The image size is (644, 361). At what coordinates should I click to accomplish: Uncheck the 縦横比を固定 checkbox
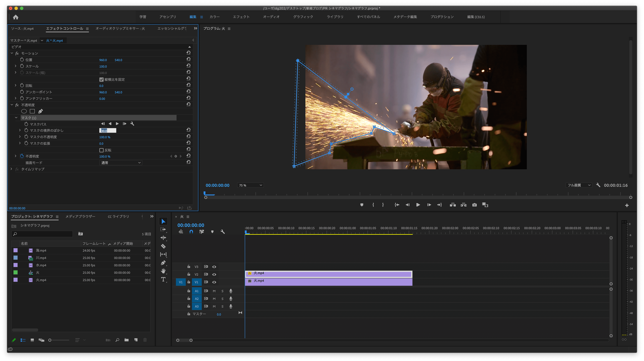pos(101,79)
